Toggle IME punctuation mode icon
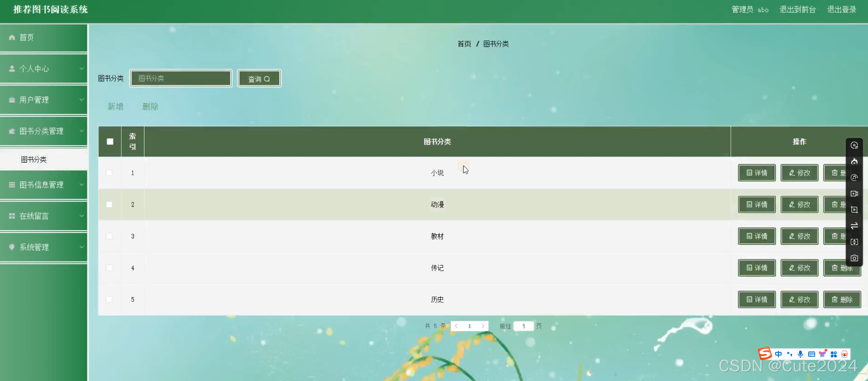Viewport: 868px width, 381px height. [790, 354]
